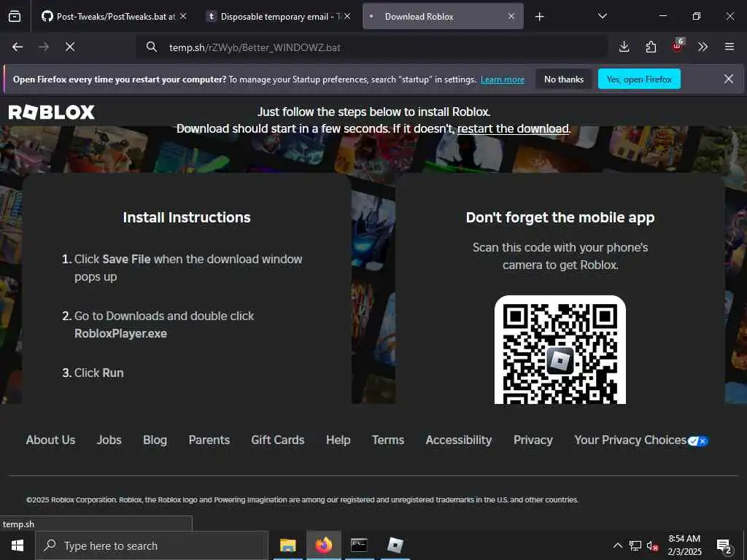Dismiss the Firefox startup notification bar

[729, 79]
